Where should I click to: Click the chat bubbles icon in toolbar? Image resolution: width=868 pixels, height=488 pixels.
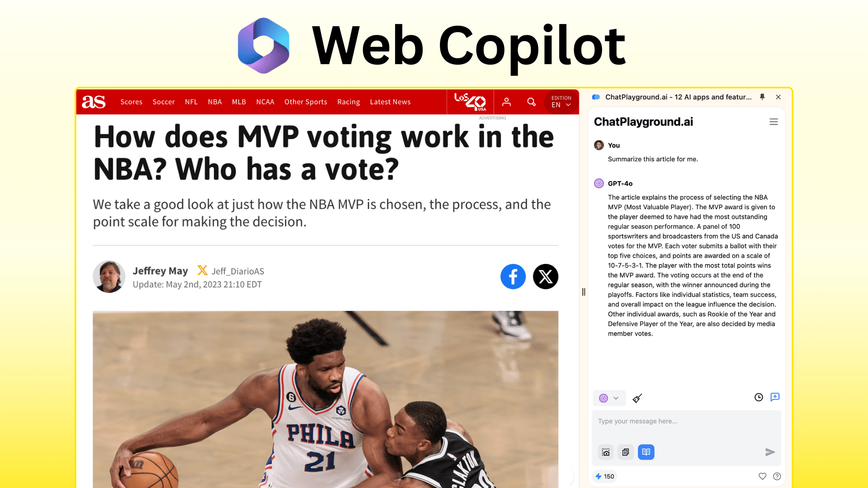[775, 397]
